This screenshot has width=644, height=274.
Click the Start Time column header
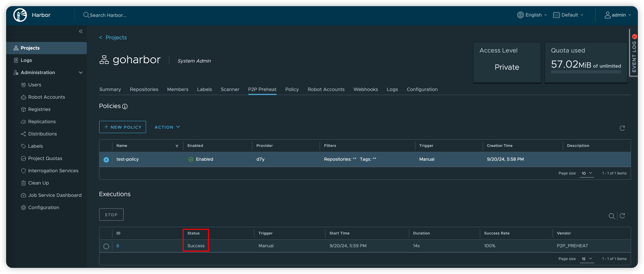tap(339, 233)
